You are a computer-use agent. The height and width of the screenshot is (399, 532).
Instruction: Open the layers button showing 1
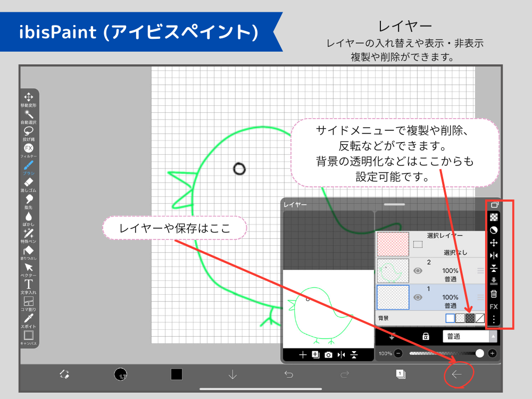pyautogui.click(x=400, y=375)
